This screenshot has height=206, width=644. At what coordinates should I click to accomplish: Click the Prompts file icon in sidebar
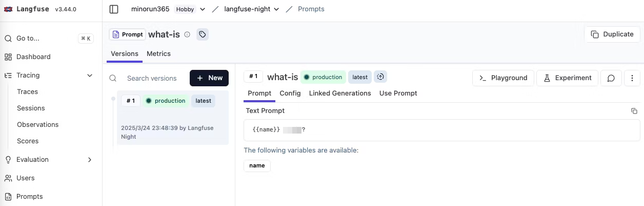8,196
